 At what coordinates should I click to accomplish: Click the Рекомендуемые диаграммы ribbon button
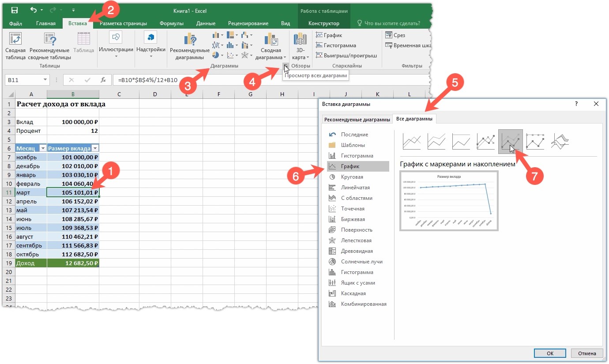coord(190,46)
